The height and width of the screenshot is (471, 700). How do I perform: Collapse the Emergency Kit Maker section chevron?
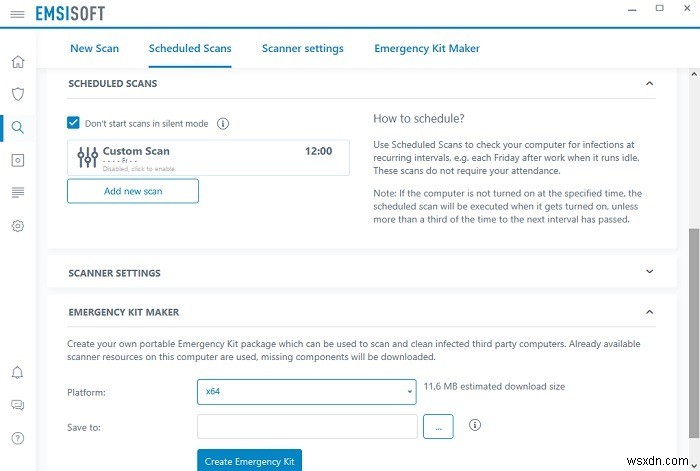click(x=649, y=312)
